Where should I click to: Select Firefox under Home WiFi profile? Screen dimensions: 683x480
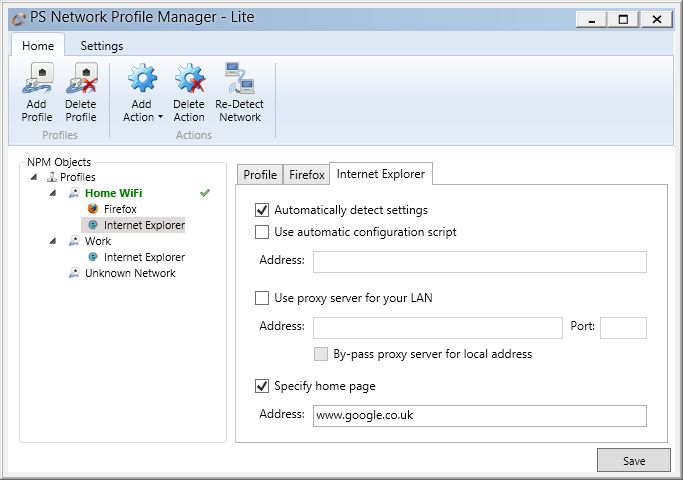pyautogui.click(x=119, y=209)
